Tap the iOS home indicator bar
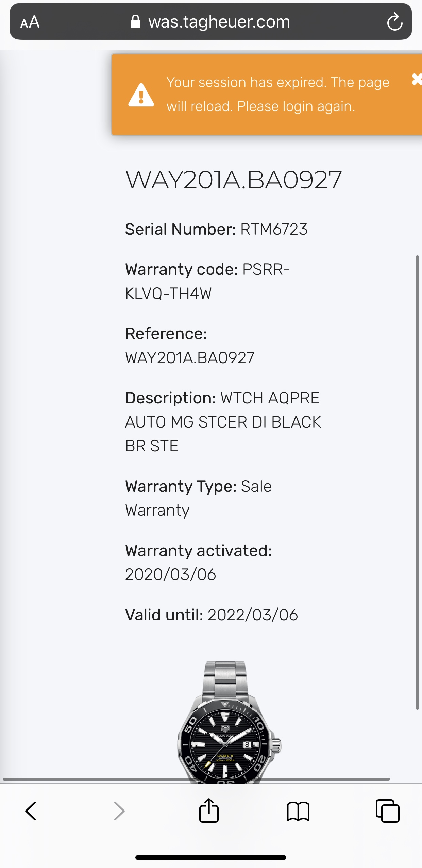The image size is (422, 868). 211,857
